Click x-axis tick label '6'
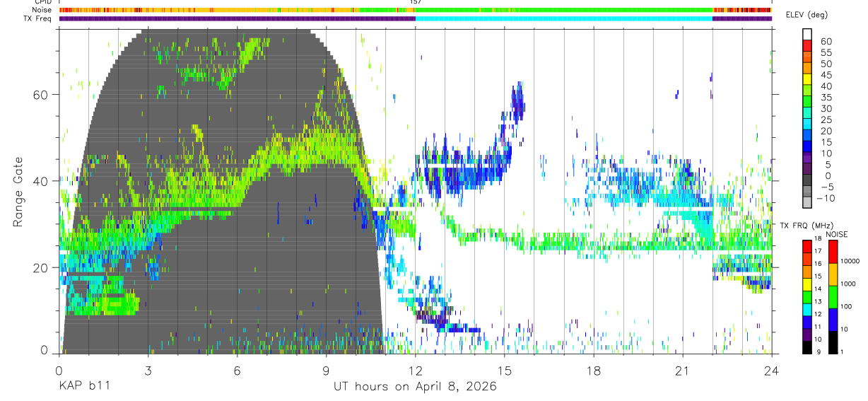The width and height of the screenshot is (868, 401). coord(237,371)
